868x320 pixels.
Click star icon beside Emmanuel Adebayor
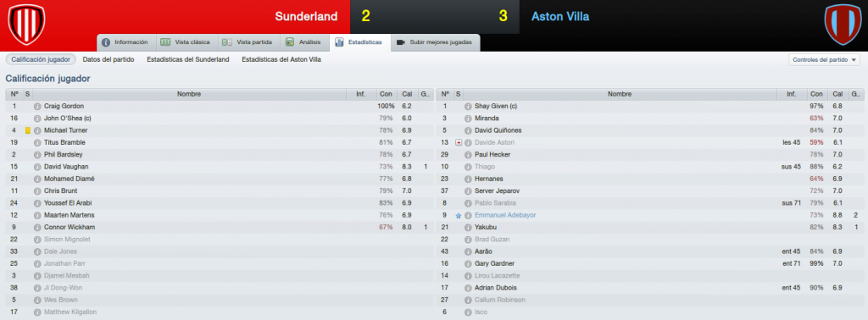[x=459, y=216]
